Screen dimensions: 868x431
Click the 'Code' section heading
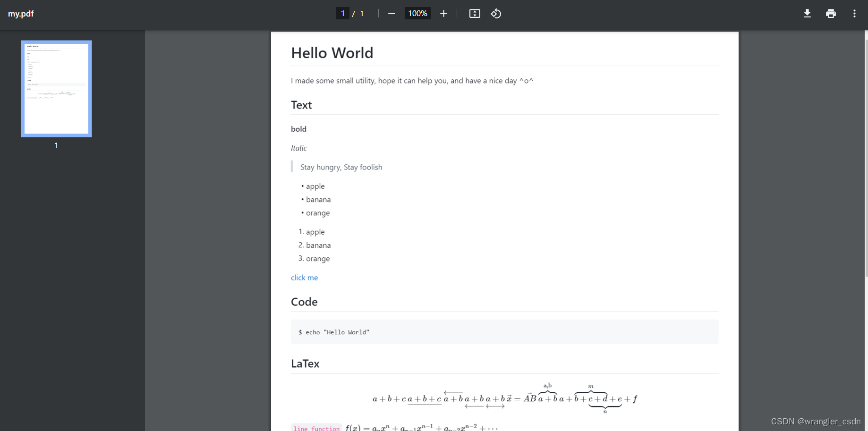click(x=304, y=302)
